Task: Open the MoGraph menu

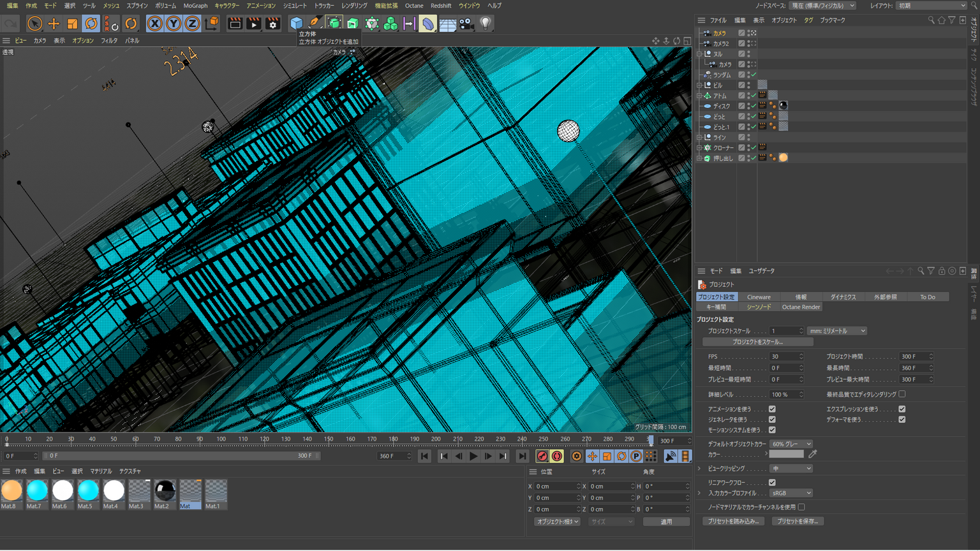Action: (195, 6)
